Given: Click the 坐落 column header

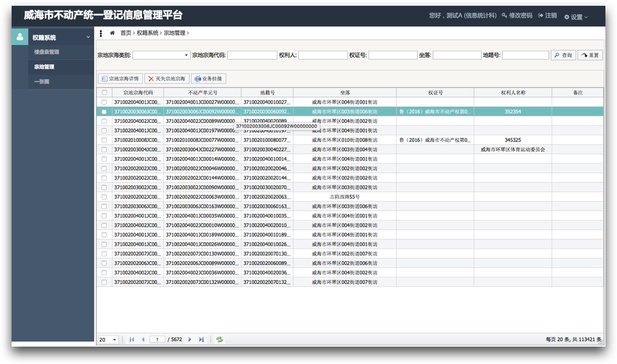Looking at the screenshot, I should [x=345, y=93].
